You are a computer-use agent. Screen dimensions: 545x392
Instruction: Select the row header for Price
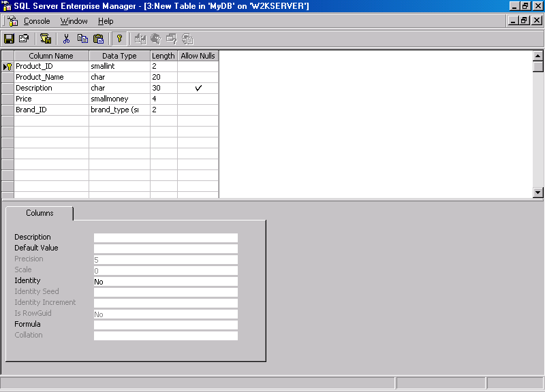click(x=7, y=99)
